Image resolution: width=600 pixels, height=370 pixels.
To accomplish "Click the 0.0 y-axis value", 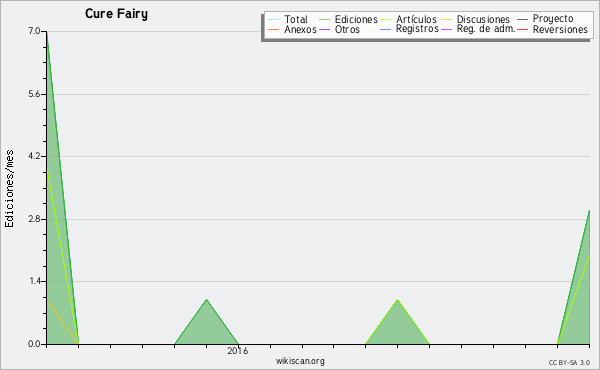I will [34, 344].
